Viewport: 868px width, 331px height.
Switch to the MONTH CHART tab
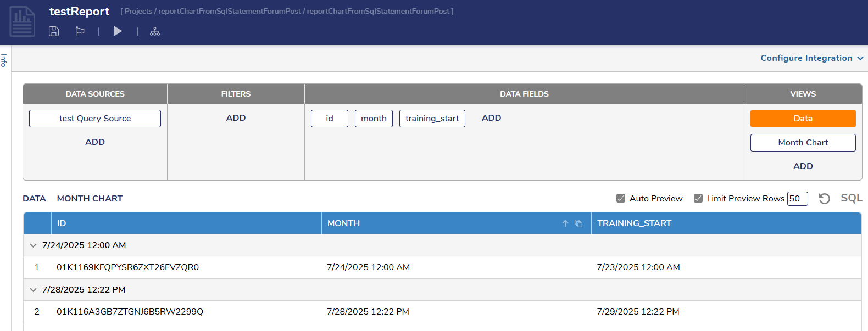[x=90, y=199]
